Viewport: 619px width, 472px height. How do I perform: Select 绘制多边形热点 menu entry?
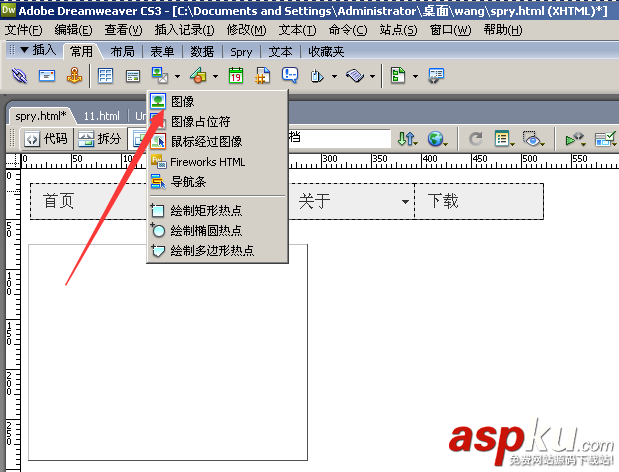218,251
